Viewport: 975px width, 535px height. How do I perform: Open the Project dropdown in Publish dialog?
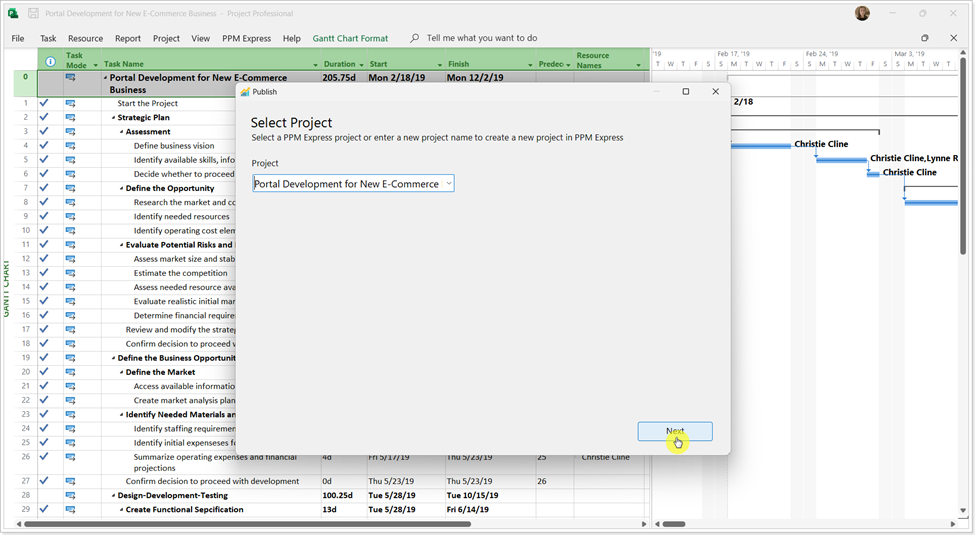point(448,184)
